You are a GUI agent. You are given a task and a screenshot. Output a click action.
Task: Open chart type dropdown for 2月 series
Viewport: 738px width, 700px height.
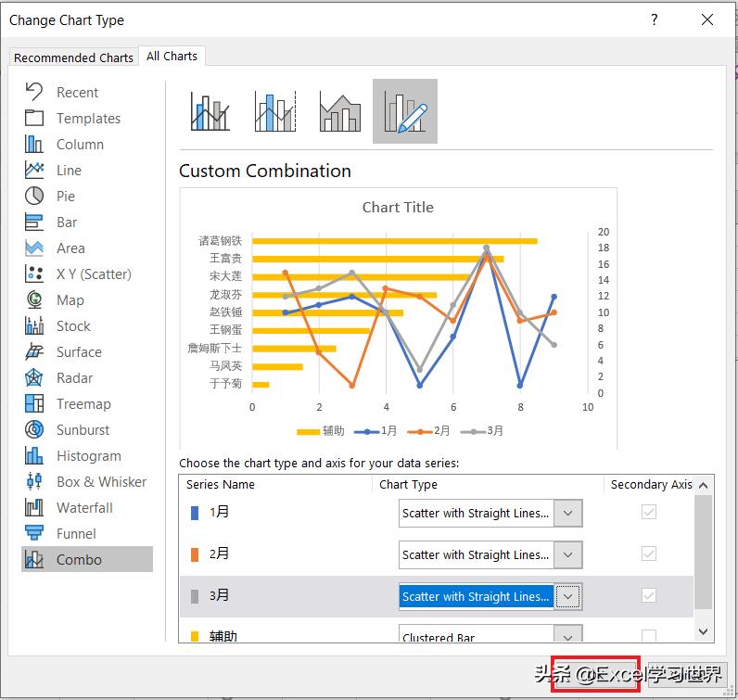568,554
